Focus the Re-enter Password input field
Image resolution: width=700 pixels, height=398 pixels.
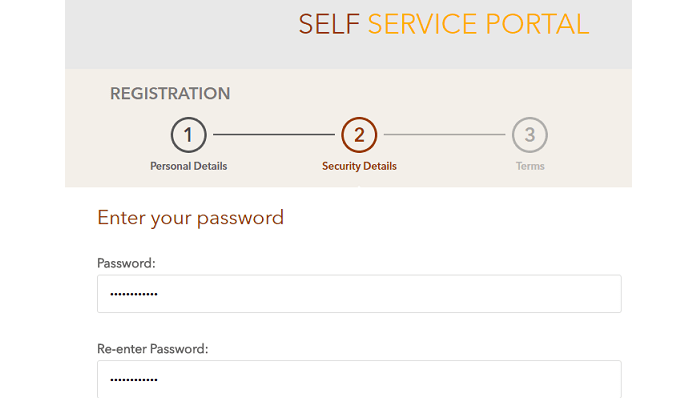point(359,379)
